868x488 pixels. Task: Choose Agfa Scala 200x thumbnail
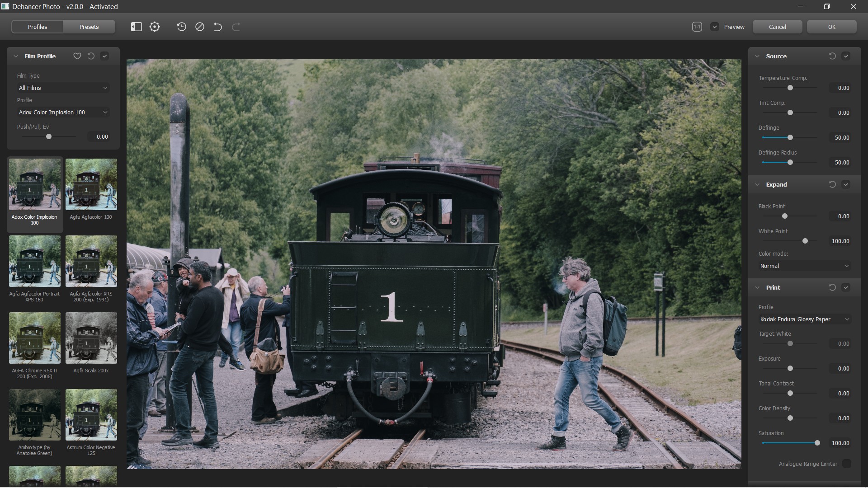[x=91, y=338]
